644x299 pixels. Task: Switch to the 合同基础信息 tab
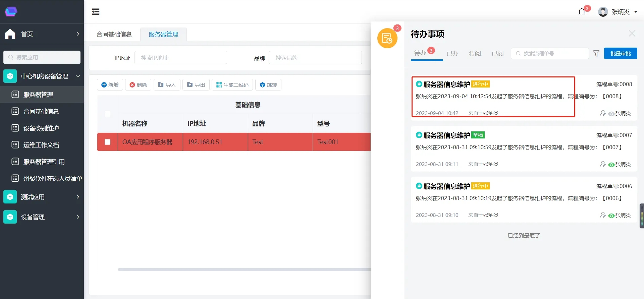(x=114, y=35)
